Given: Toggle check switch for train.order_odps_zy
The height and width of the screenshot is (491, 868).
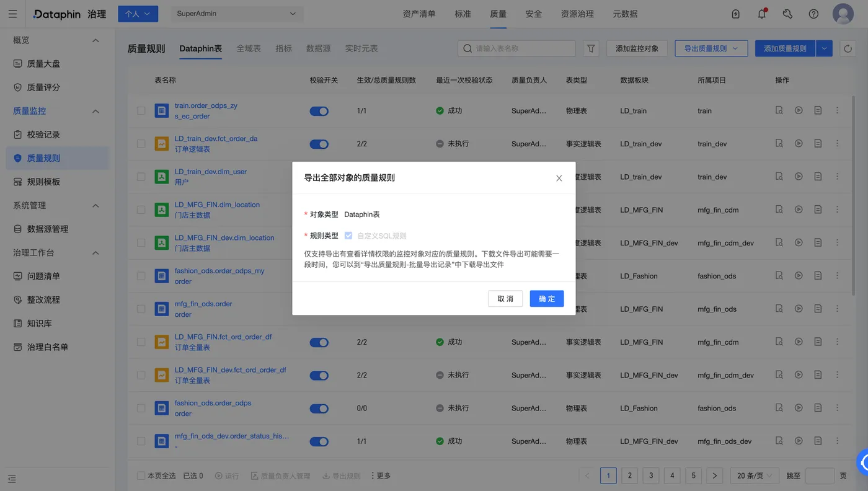Looking at the screenshot, I should [x=319, y=111].
